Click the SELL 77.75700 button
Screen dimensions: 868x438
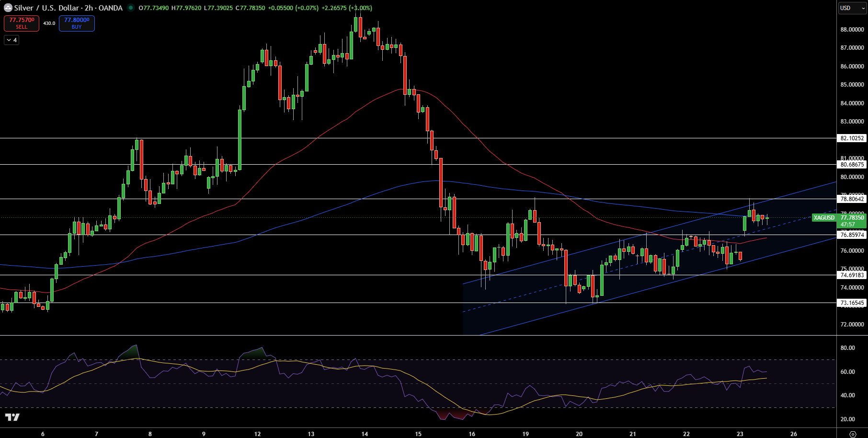click(x=22, y=23)
